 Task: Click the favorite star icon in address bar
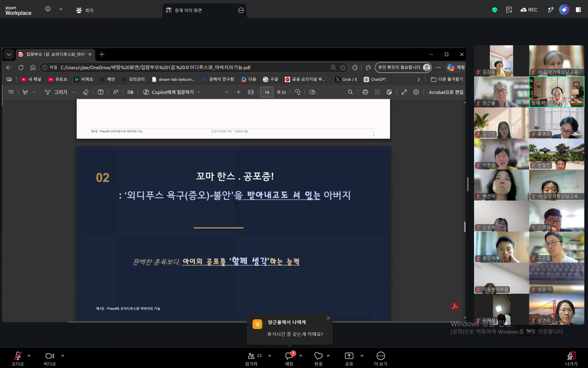pyautogui.click(x=343, y=67)
